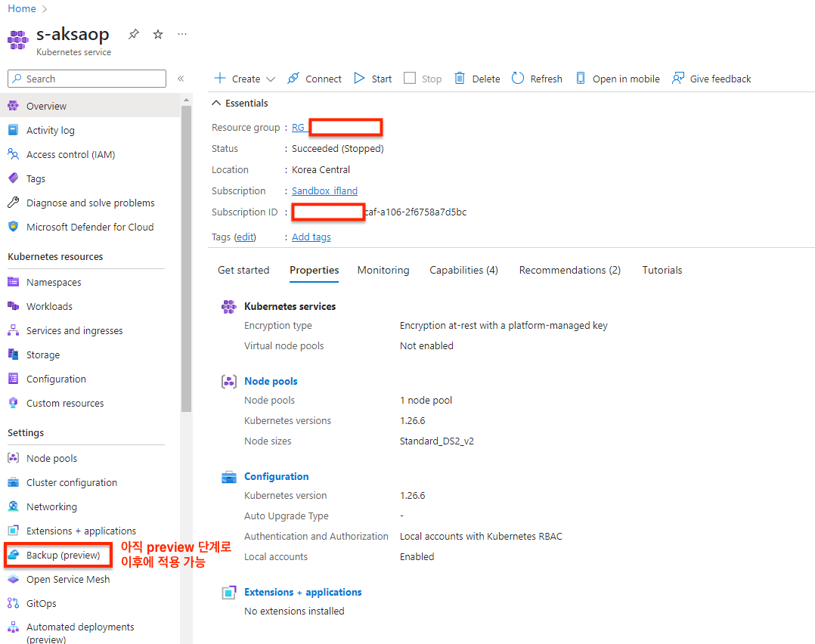
Task: Click the Stop square icon
Action: point(410,78)
